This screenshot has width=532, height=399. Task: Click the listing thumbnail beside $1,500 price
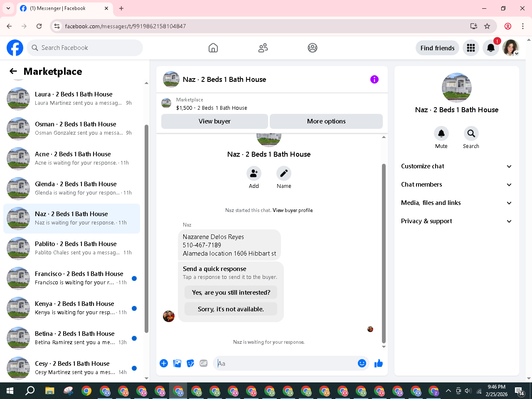[166, 103]
